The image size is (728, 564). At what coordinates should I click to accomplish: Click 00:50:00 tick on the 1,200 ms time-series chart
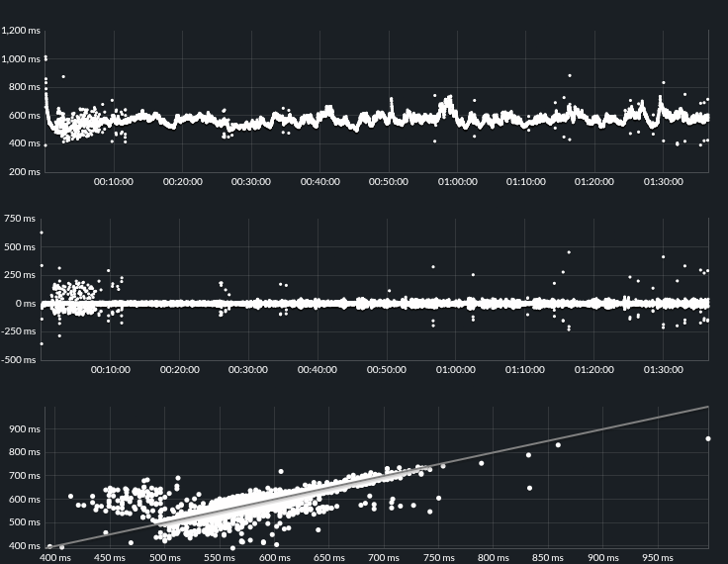[x=389, y=182]
